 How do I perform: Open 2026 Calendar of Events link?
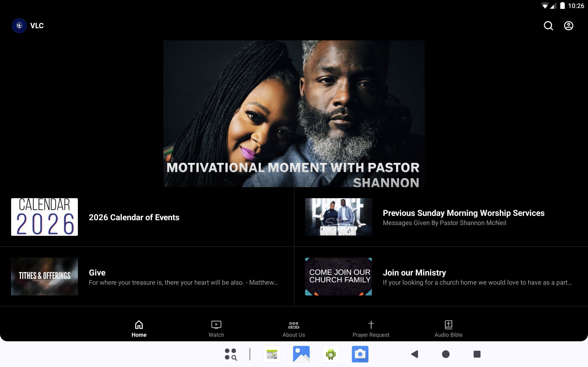point(134,217)
